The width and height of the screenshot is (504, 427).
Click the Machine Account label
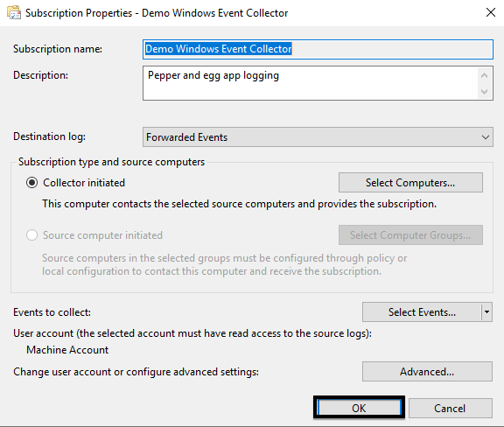point(67,350)
